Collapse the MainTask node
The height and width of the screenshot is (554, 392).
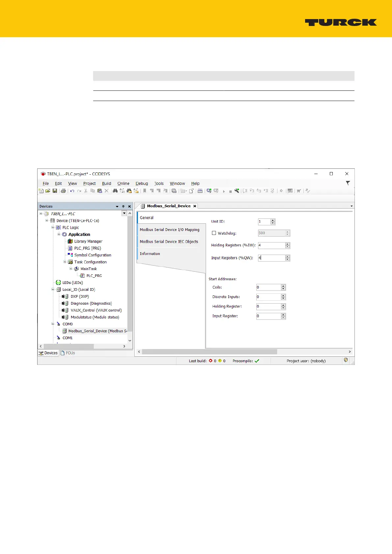(x=71, y=269)
